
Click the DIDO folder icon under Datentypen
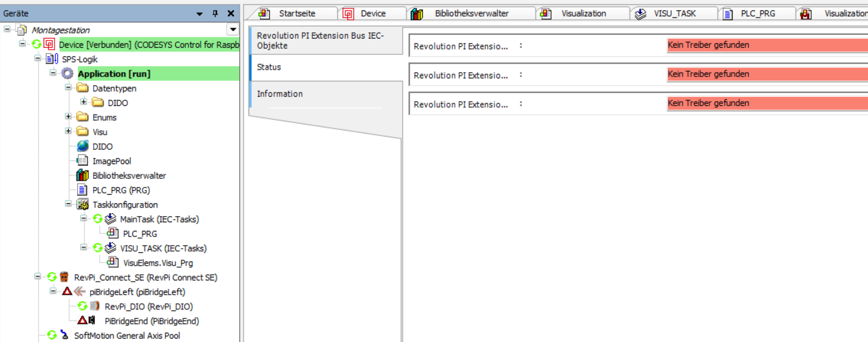(97, 102)
